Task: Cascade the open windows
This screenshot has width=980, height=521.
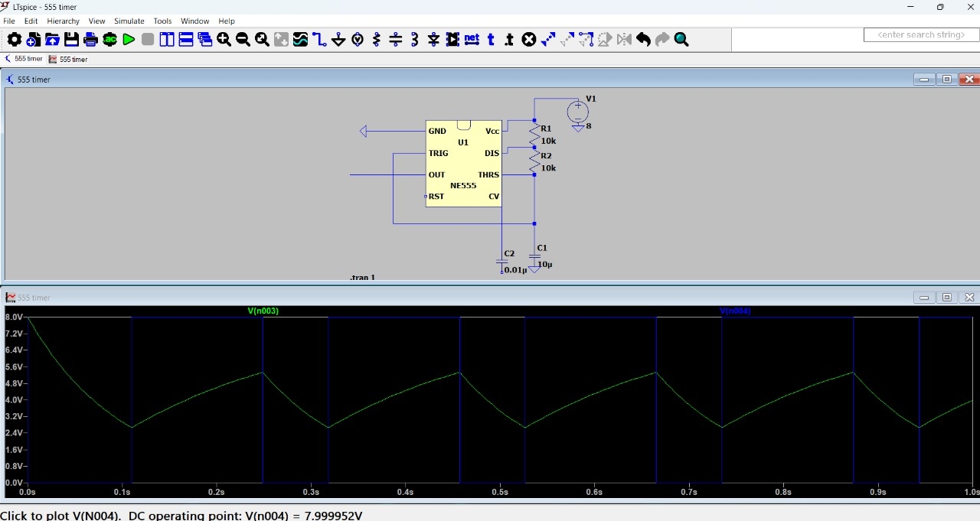Action: tap(205, 40)
